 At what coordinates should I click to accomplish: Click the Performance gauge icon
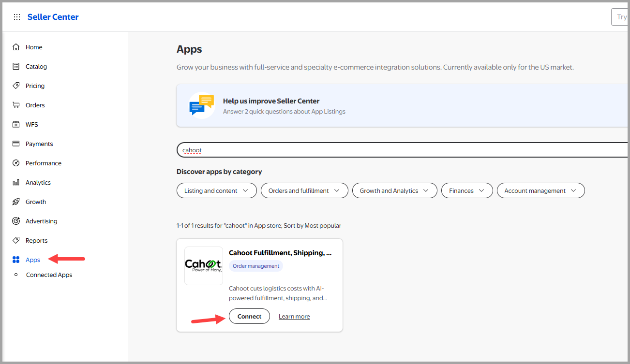pos(16,163)
